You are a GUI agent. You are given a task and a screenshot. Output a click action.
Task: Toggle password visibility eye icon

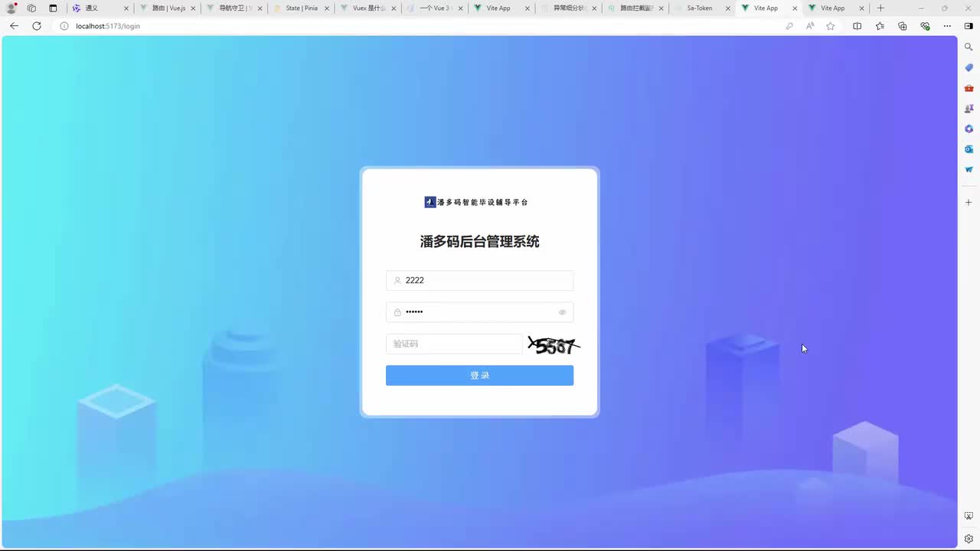click(x=562, y=312)
